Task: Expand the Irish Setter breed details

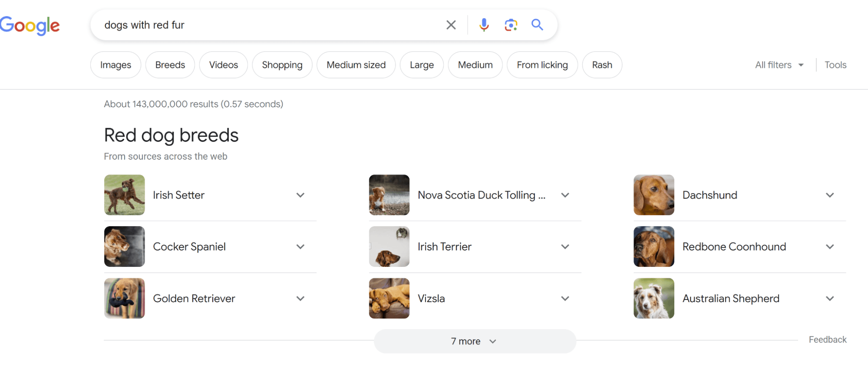Action: [300, 195]
